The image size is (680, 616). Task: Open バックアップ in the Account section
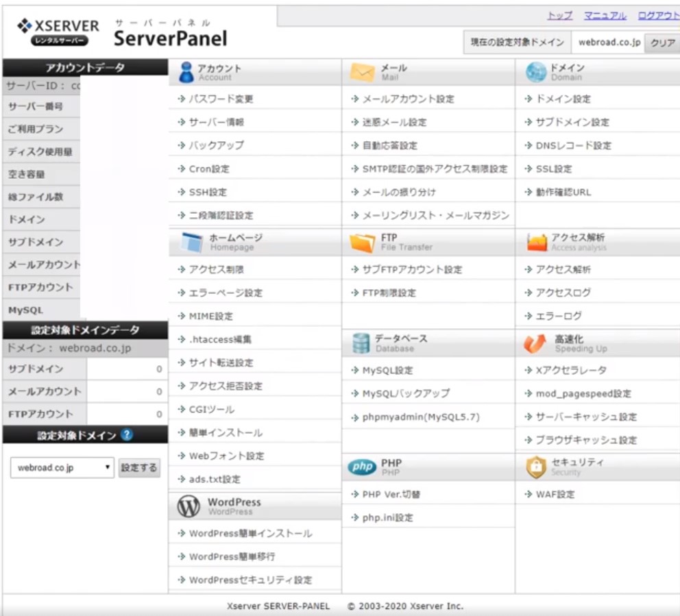[217, 145]
